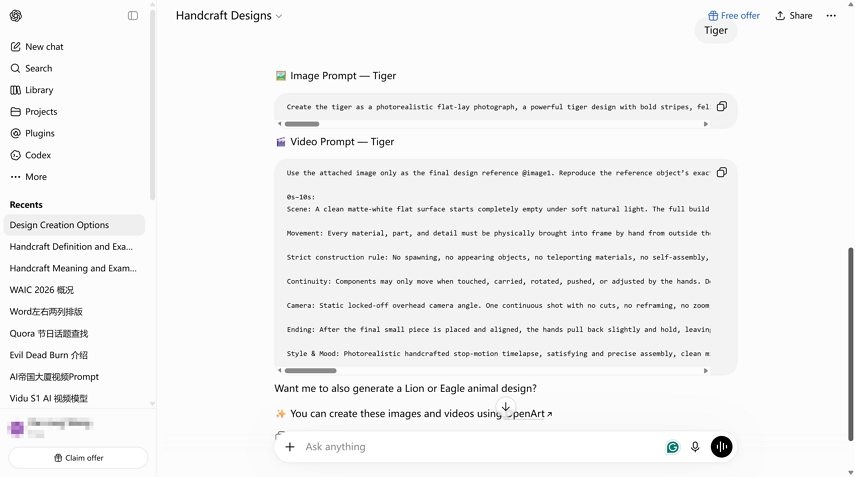
Task: Click the Ask anything input field
Action: click(480, 447)
